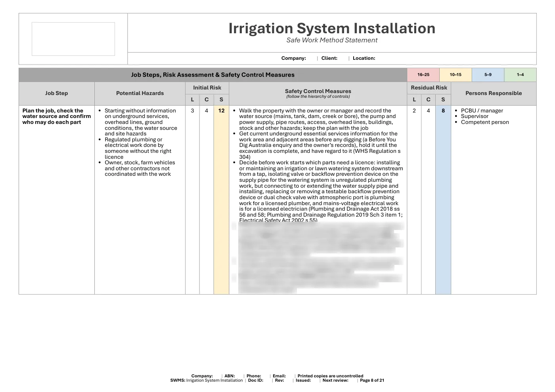This screenshot has height=392, width=555.
Task: Click the 'PCBU / manager' bullet
Action: click(482, 111)
